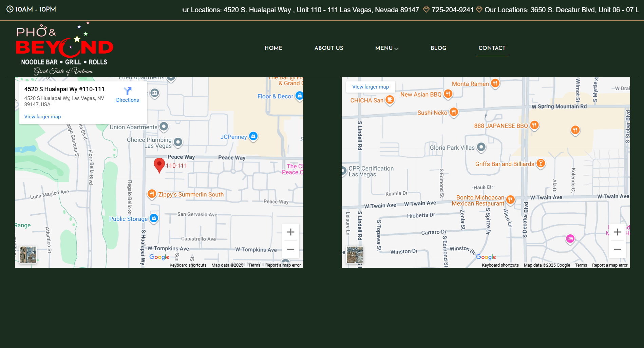Open View larger map on right map

pyautogui.click(x=370, y=87)
